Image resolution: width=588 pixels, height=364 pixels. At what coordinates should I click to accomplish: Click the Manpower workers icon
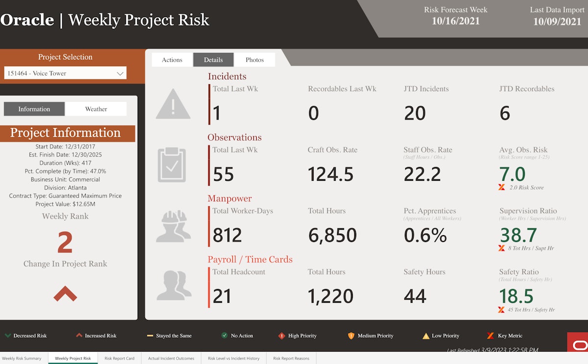pyautogui.click(x=172, y=226)
